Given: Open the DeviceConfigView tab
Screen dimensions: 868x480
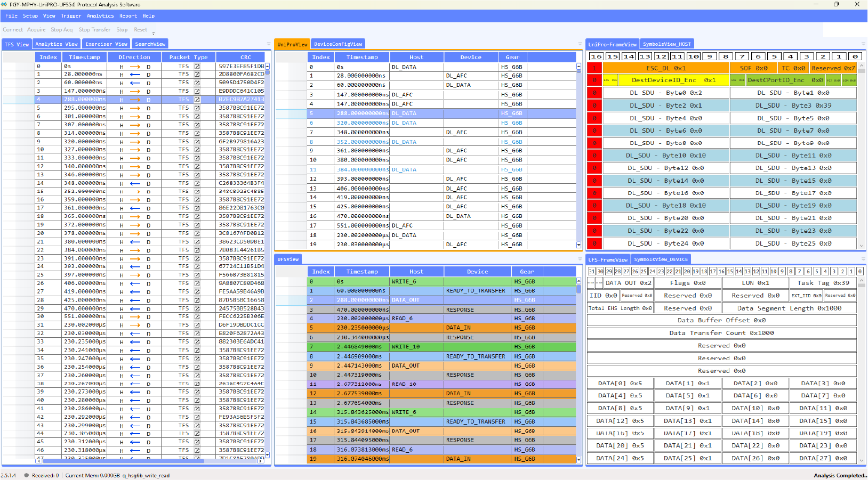Looking at the screenshot, I should 337,44.
